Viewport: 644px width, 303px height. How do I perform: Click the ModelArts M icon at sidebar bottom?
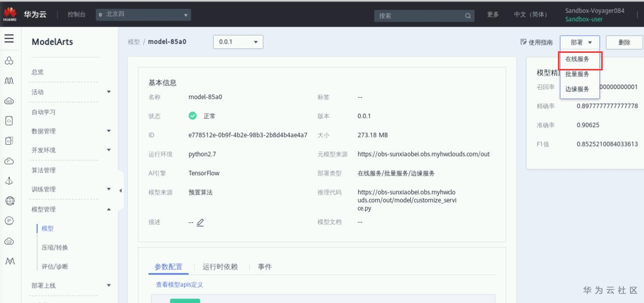(9, 261)
